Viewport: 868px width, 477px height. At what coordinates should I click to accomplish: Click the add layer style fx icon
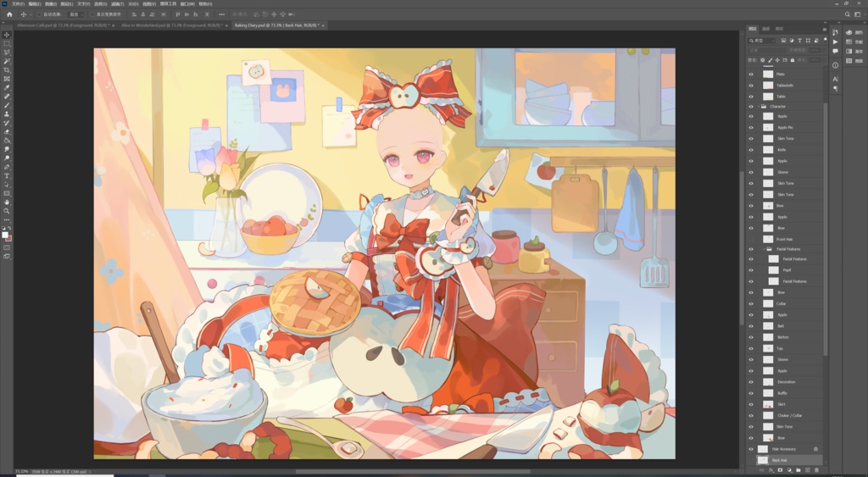pos(771,470)
